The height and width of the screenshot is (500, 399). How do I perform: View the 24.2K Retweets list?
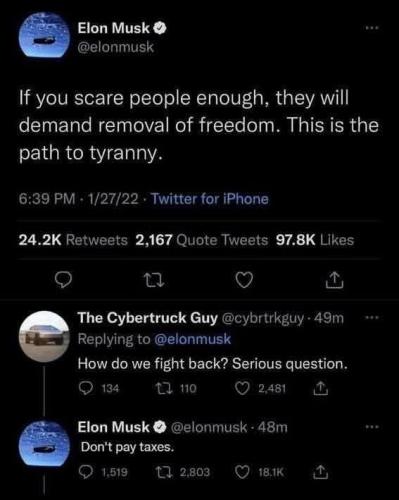click(73, 240)
